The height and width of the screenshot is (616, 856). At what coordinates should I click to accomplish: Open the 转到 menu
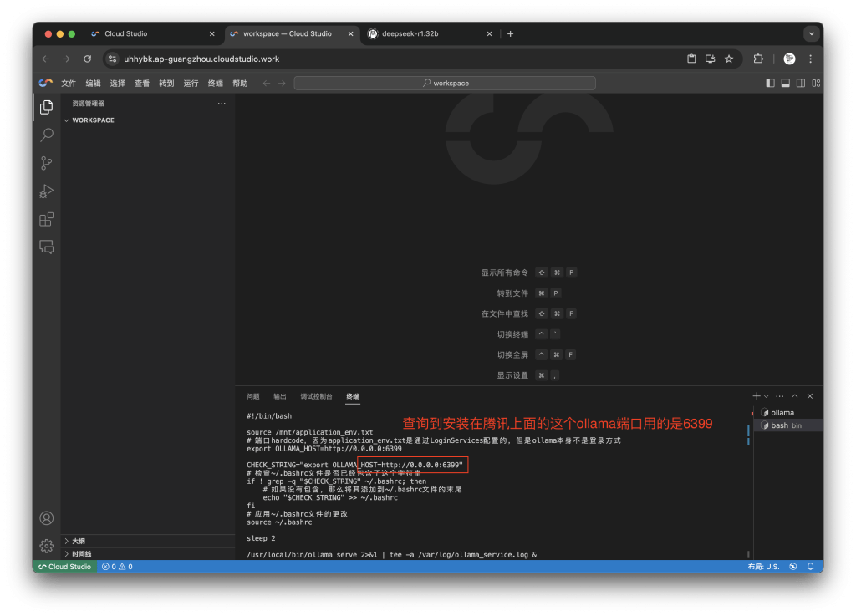pos(166,83)
